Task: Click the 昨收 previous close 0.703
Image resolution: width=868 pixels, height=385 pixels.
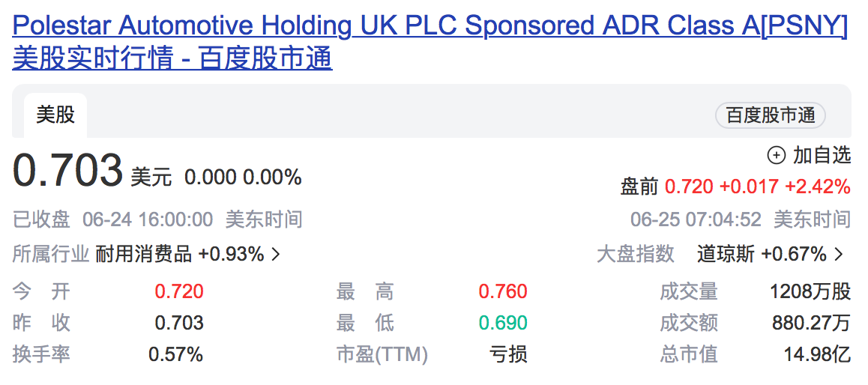Action: [179, 323]
